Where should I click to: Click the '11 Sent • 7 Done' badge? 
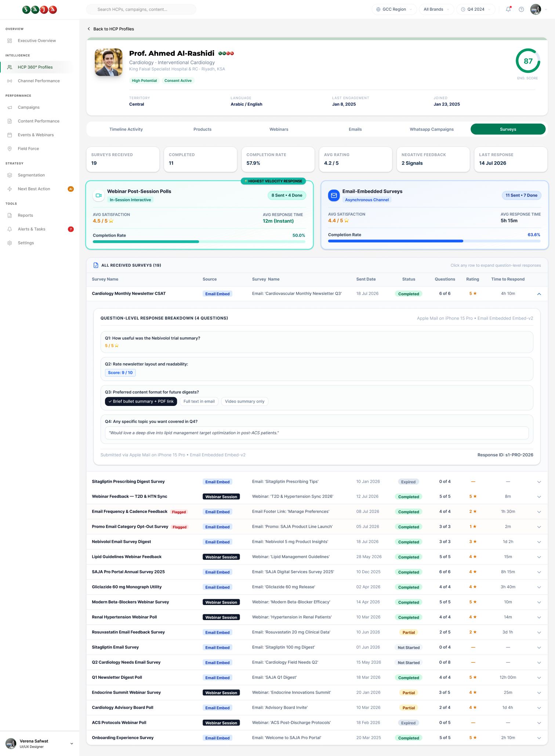point(521,195)
